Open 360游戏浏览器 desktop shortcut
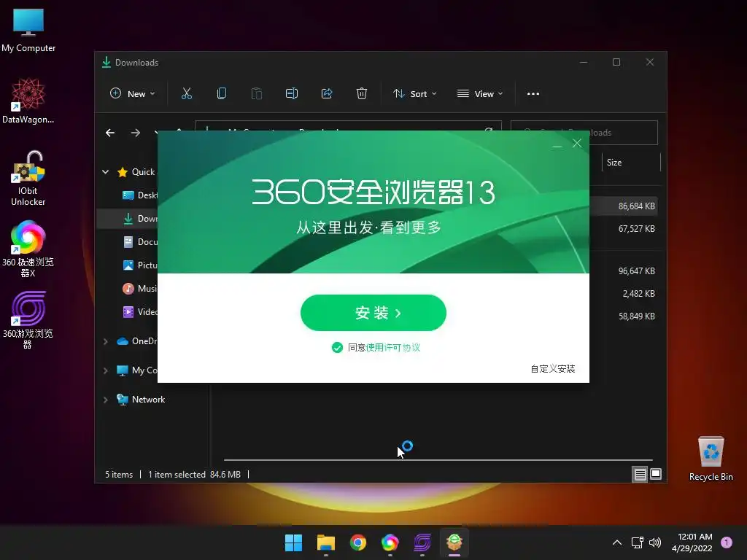This screenshot has height=560, width=747. click(28, 319)
